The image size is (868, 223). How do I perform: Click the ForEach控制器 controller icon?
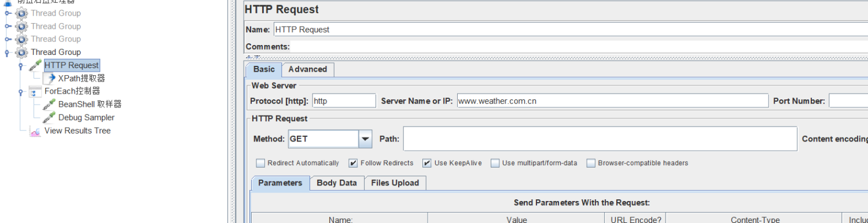tap(35, 91)
